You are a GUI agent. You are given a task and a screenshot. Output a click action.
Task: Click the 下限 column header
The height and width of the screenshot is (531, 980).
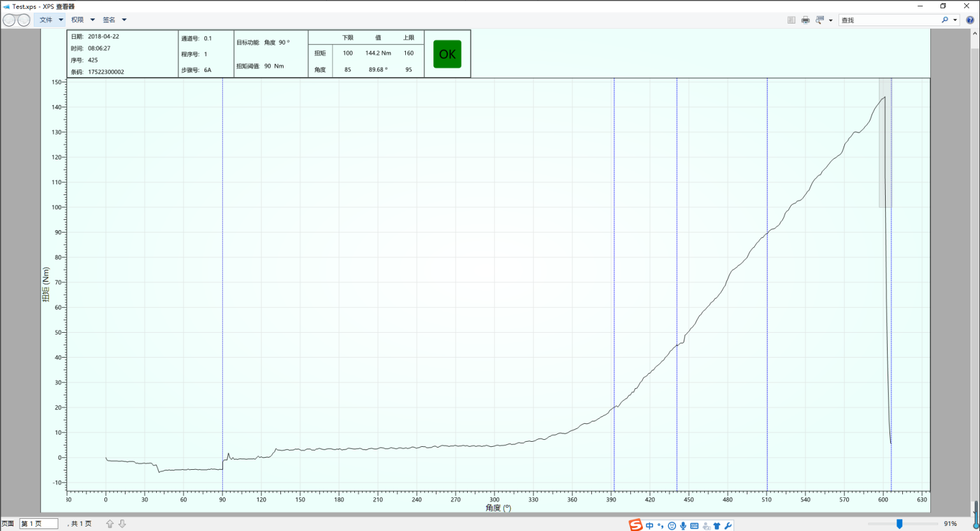(x=348, y=38)
